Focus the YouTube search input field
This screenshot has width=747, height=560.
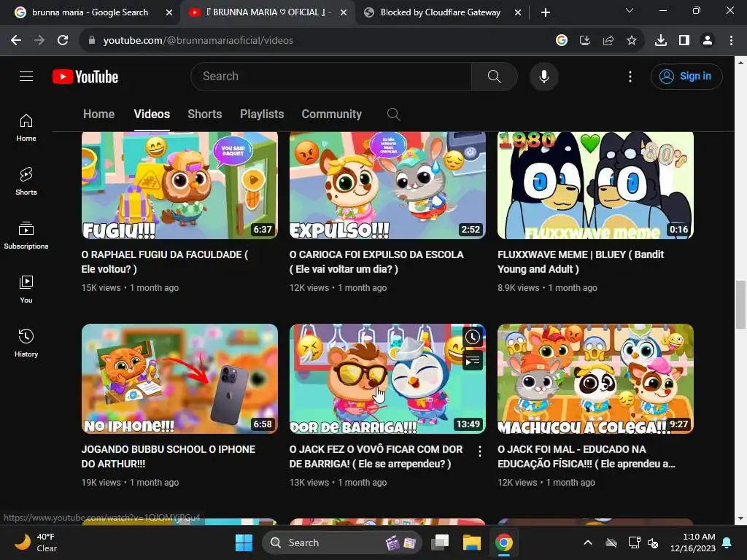coord(331,76)
